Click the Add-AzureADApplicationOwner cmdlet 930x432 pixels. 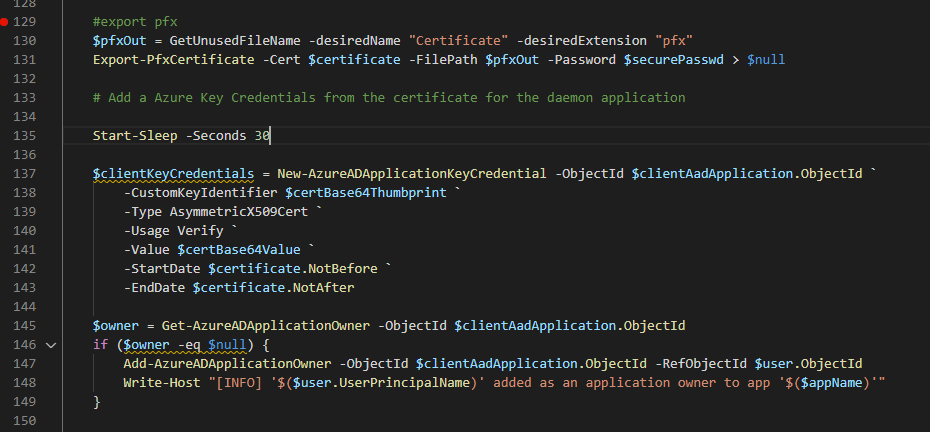(228, 364)
